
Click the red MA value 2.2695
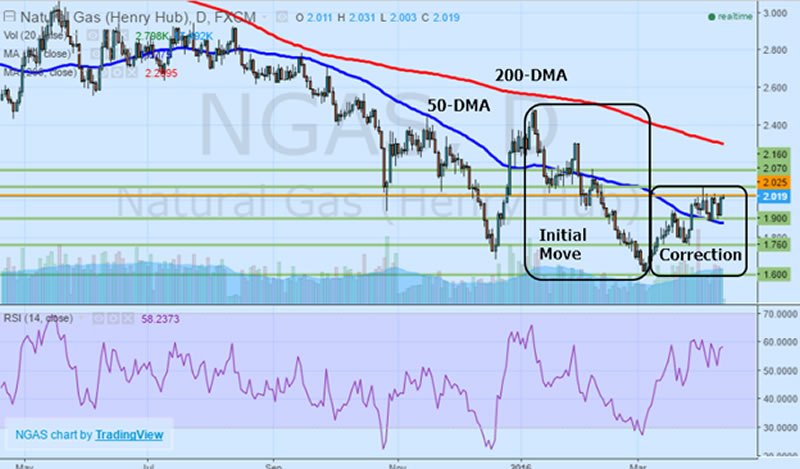pyautogui.click(x=161, y=73)
